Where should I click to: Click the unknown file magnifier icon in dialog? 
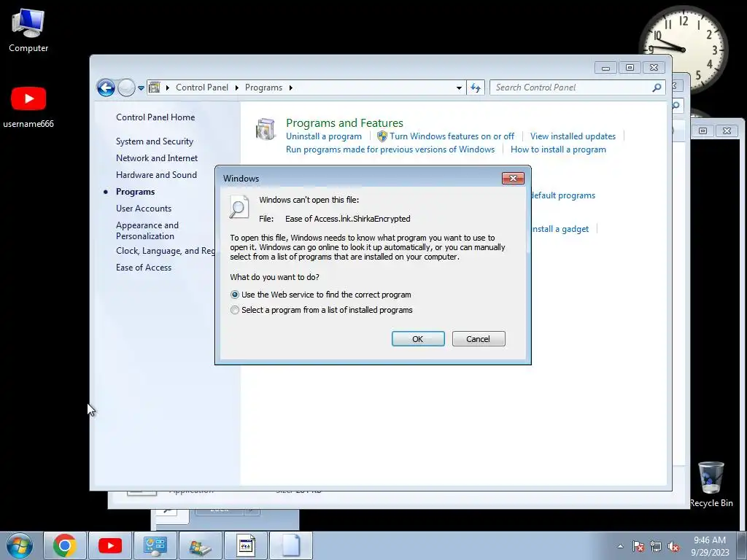pyautogui.click(x=239, y=207)
